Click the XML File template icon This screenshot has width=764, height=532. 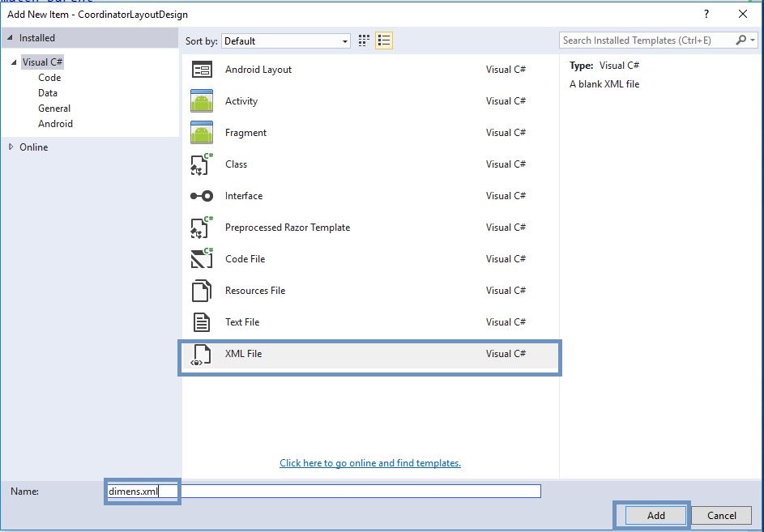click(201, 355)
